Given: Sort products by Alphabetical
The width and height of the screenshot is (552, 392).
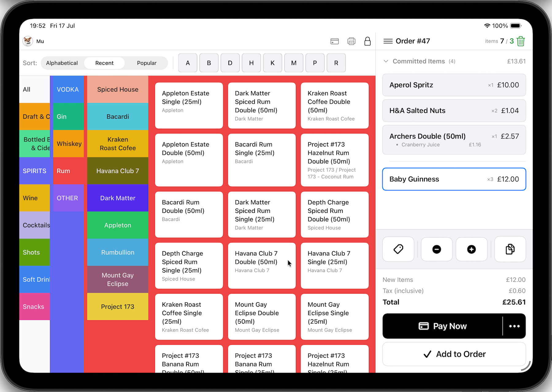Looking at the screenshot, I should (x=62, y=63).
